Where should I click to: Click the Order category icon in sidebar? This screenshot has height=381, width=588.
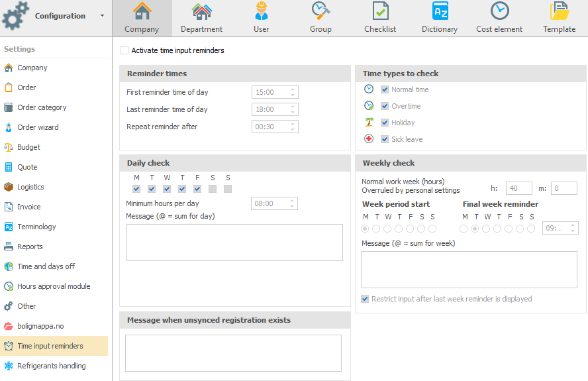point(9,107)
